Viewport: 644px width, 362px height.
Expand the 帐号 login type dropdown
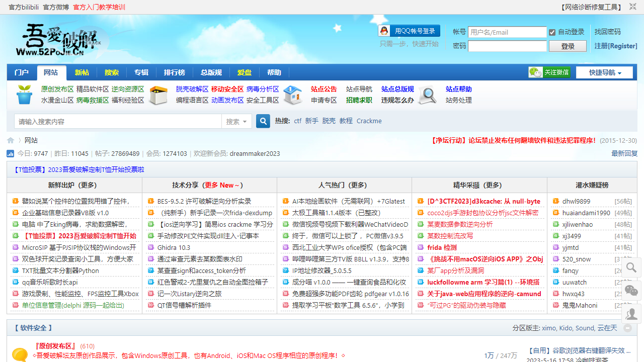tap(459, 32)
